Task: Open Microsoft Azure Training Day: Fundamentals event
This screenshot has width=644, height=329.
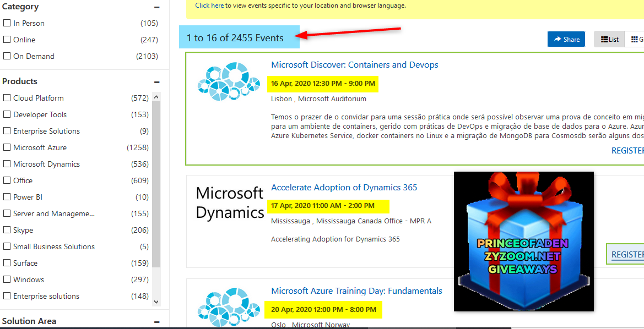Action: click(x=356, y=290)
